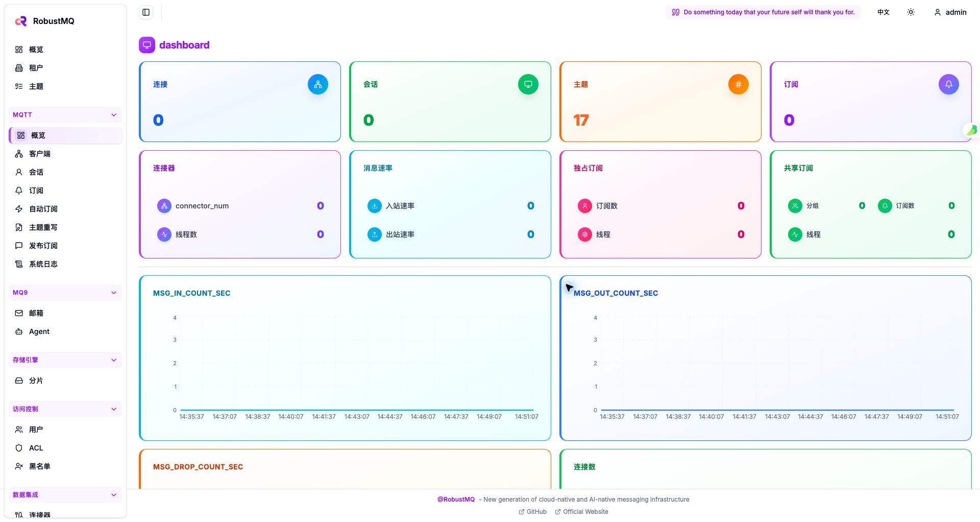Click the 连接 card network icon
Viewport: 980px width, 522px height.
(x=318, y=84)
